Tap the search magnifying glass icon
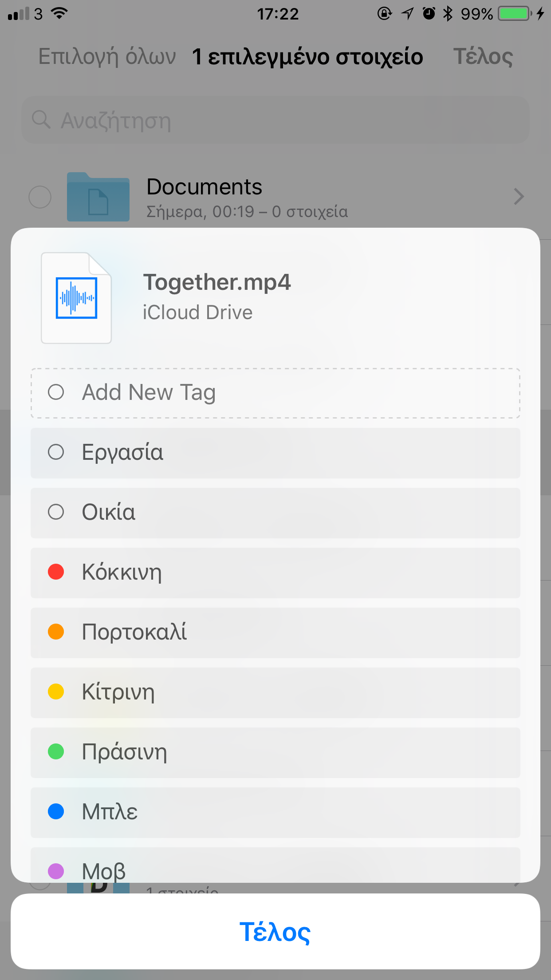The image size is (551, 980). pos(41,120)
